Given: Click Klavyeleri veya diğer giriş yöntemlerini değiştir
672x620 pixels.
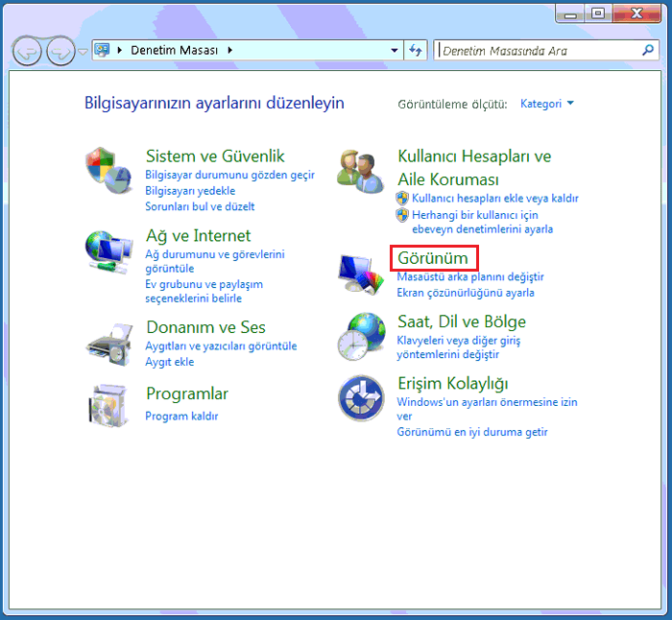Looking at the screenshot, I should (459, 347).
